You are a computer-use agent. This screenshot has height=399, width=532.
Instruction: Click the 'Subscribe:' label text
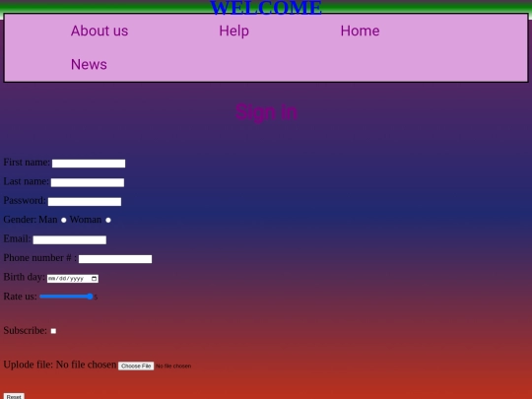pos(25,330)
